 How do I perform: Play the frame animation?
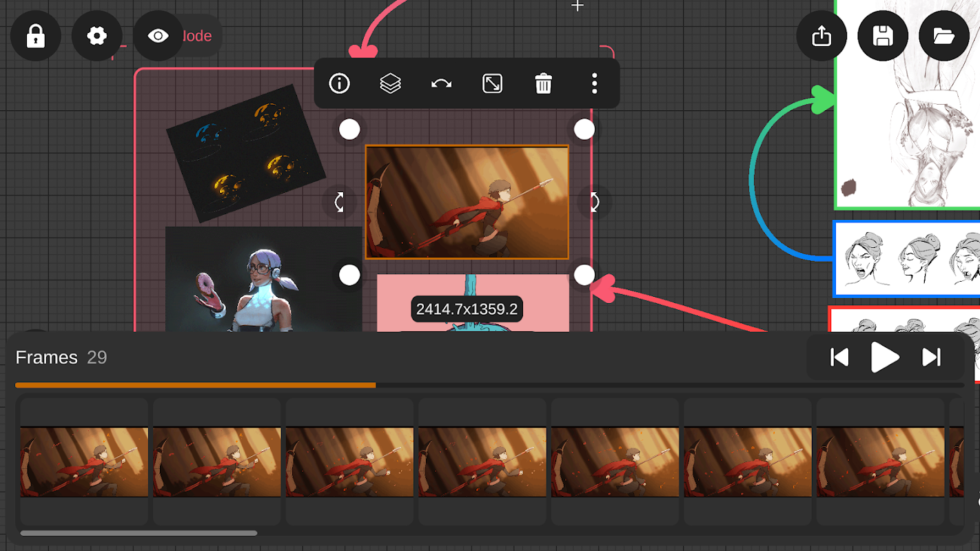click(x=885, y=357)
